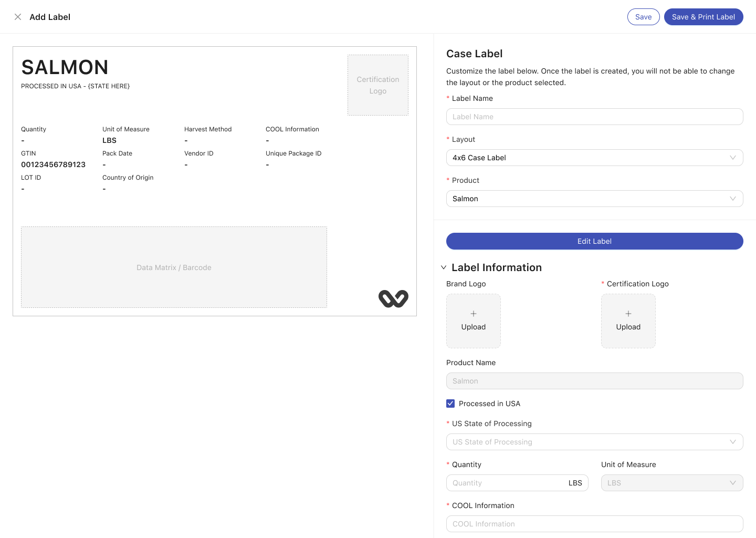Click the Data Matrix / Barcode placeholder
Viewport: 756px width, 538px height.
[174, 267]
